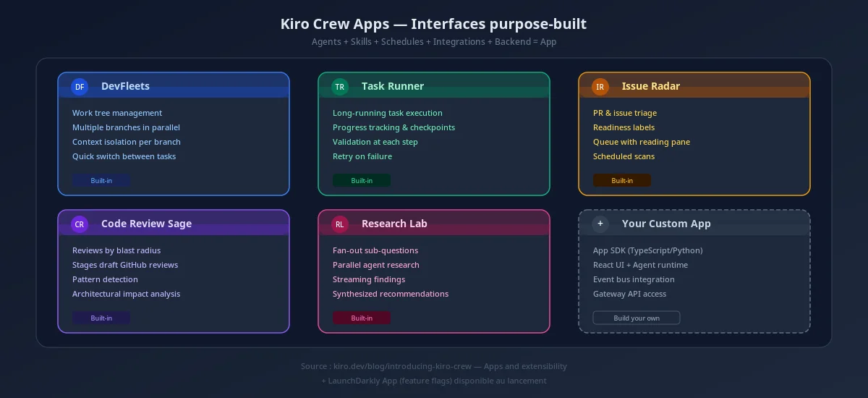Select the DevFleets card title
The width and height of the screenshot is (868, 398).
tap(125, 86)
